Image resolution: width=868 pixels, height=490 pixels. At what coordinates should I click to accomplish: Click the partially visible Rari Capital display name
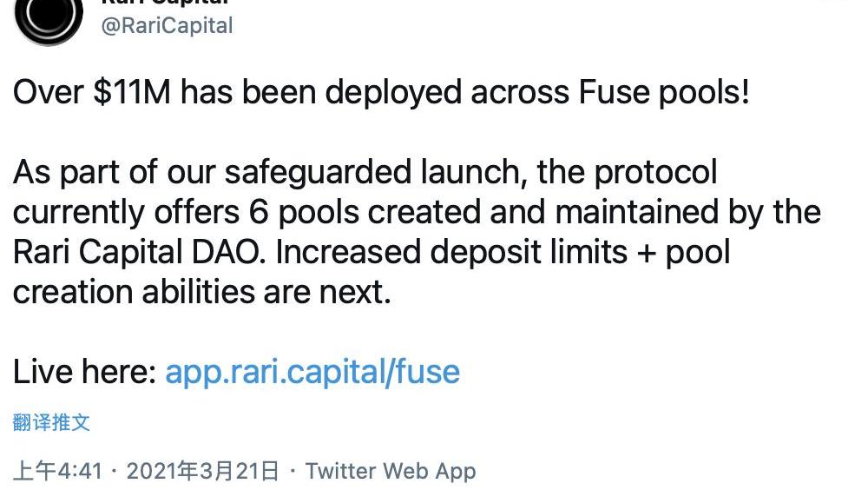[164, 3]
